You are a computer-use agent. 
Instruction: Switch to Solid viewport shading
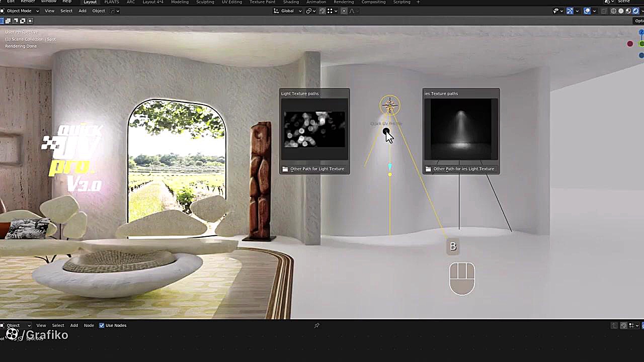tap(621, 11)
